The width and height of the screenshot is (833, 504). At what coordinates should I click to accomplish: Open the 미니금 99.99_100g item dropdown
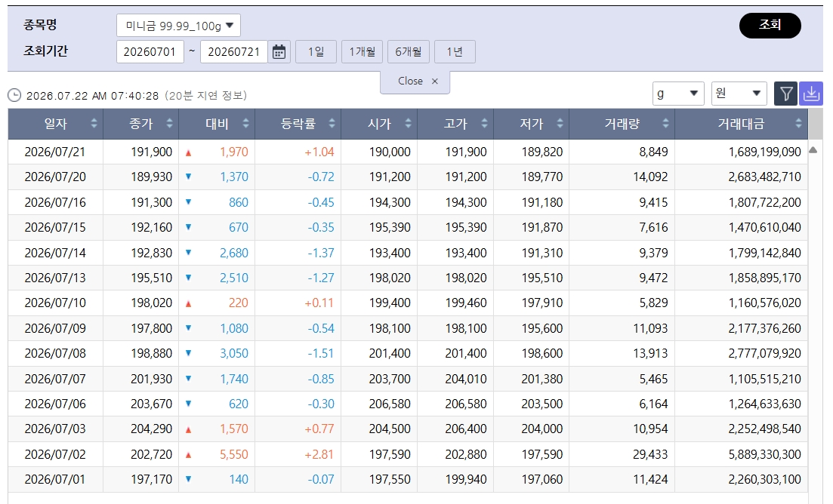point(178,26)
